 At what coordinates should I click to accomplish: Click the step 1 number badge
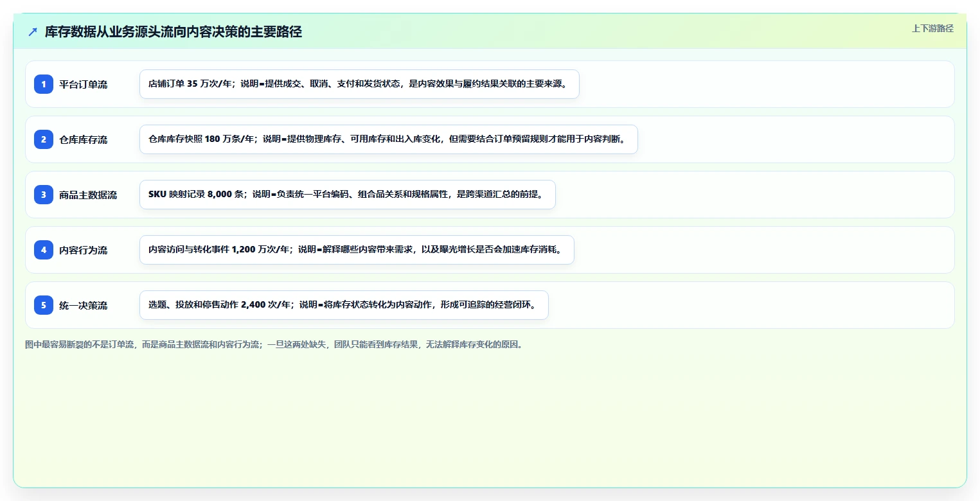(x=44, y=84)
